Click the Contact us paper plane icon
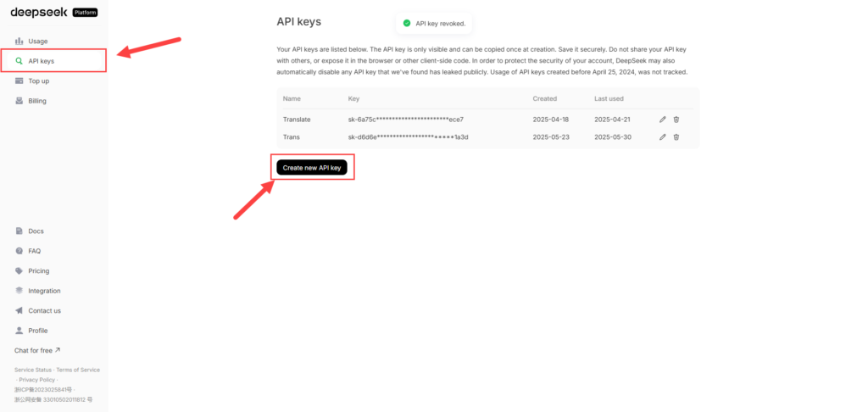Viewport: 868px width, 412px height. pyautogui.click(x=19, y=310)
